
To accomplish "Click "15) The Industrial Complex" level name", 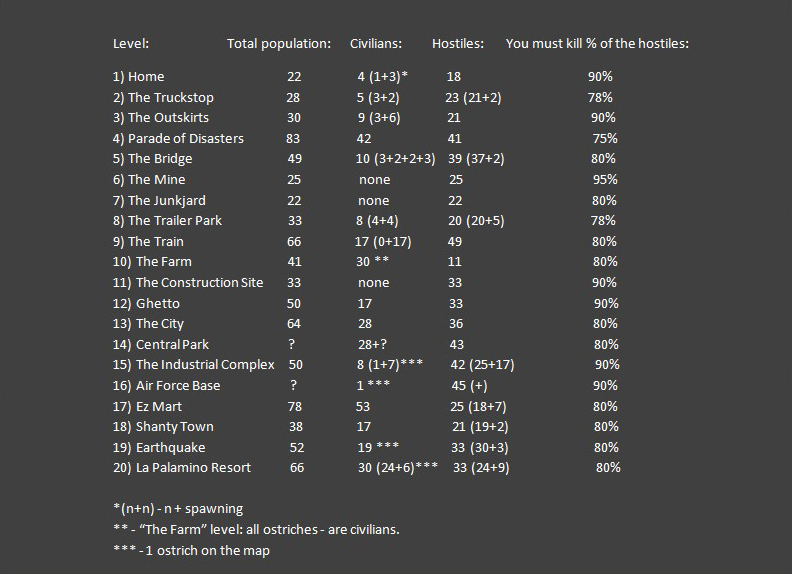I will coord(194,365).
